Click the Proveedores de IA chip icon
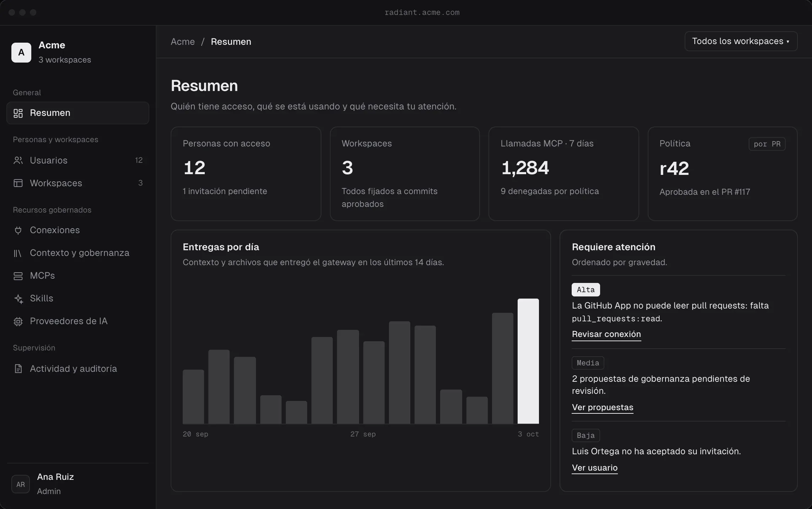812x509 pixels. [18, 321]
